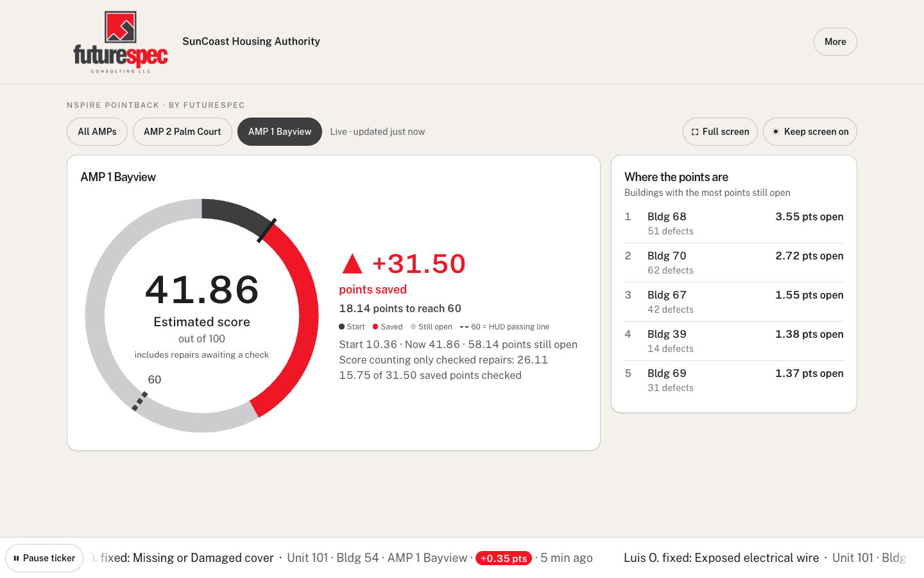This screenshot has height=578, width=924.
Task: Open the Bldg 70 row
Action: [734, 263]
